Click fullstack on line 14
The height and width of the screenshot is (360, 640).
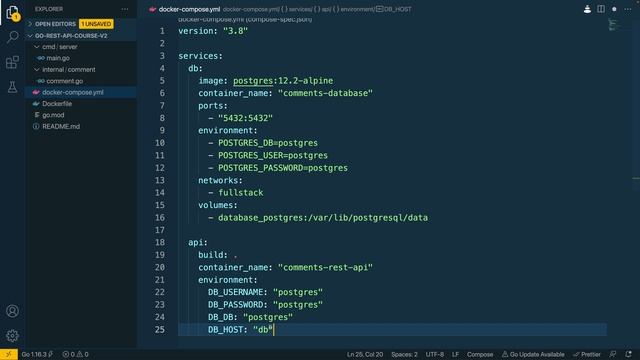(x=240, y=193)
